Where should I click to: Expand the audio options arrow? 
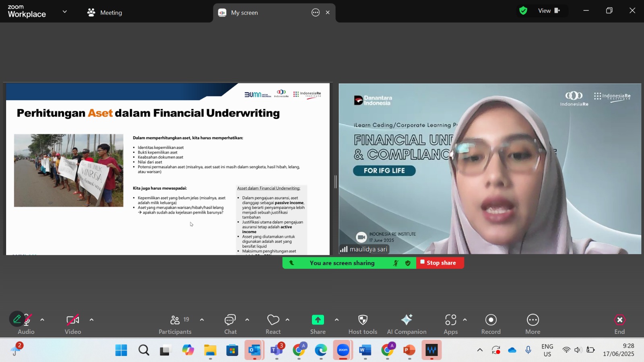coord(42,320)
